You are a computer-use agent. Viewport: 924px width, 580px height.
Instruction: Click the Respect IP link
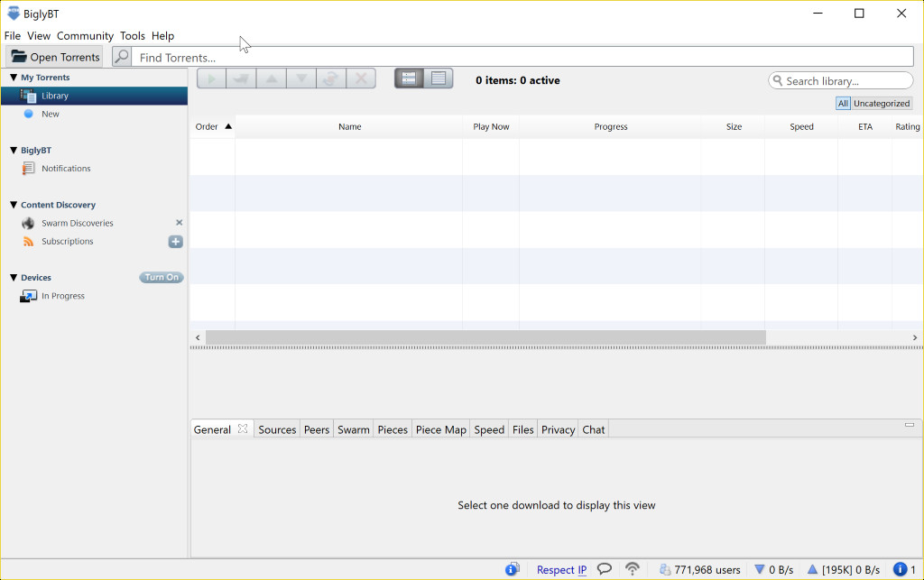click(x=561, y=569)
